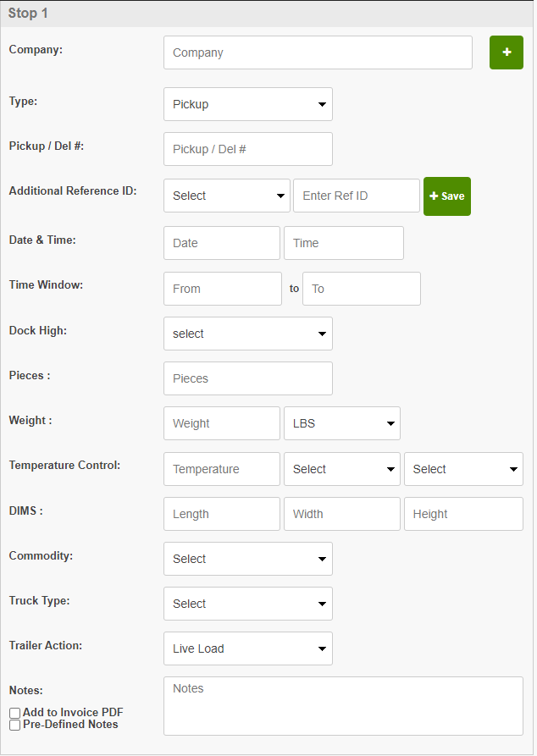
Task: Open the Type dropdown showing Pickup
Action: coord(247,104)
